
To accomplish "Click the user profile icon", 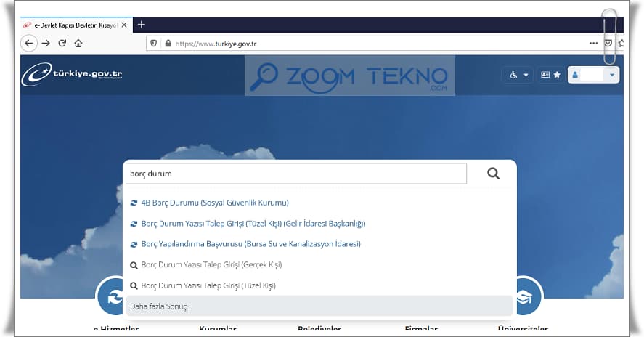I will (575, 75).
